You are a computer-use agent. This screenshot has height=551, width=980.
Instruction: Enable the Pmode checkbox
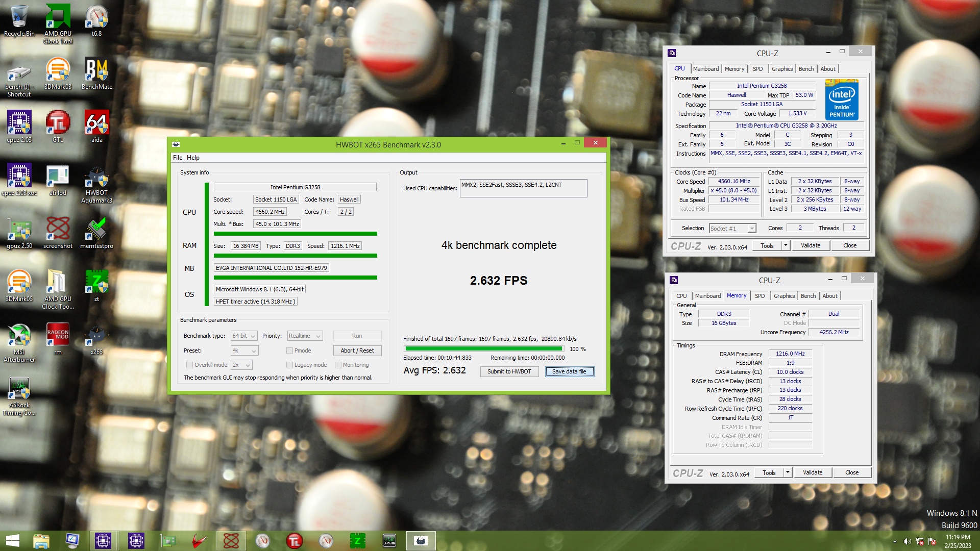coord(289,351)
